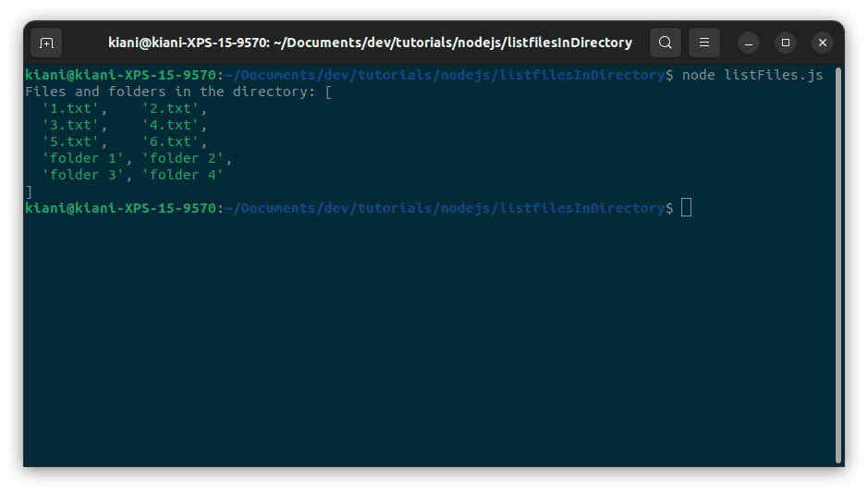868x493 pixels.
Task: Minimize the terminal window
Action: 749,43
